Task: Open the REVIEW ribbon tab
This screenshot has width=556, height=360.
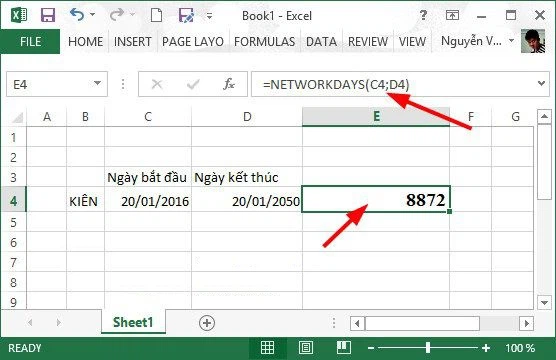Action: point(368,41)
